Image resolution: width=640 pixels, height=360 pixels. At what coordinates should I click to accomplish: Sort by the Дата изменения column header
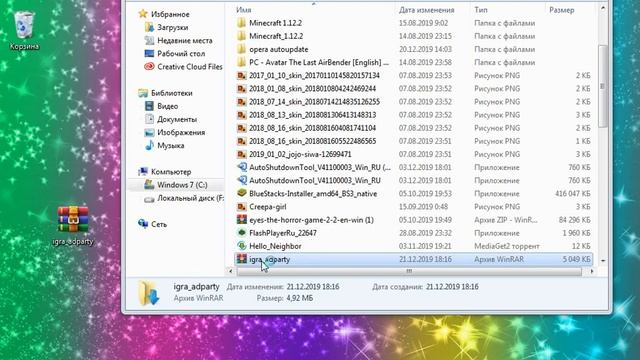pyautogui.click(x=427, y=10)
